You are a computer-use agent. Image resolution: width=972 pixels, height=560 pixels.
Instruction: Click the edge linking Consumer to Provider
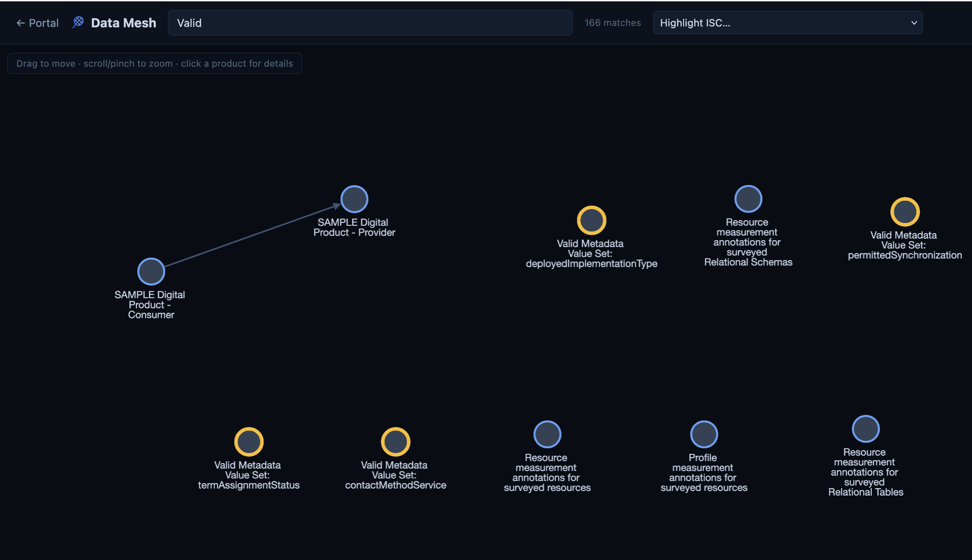(x=253, y=235)
